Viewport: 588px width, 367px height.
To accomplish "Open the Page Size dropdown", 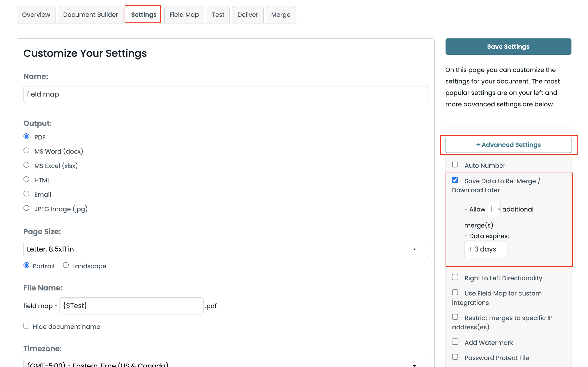I will [225, 249].
